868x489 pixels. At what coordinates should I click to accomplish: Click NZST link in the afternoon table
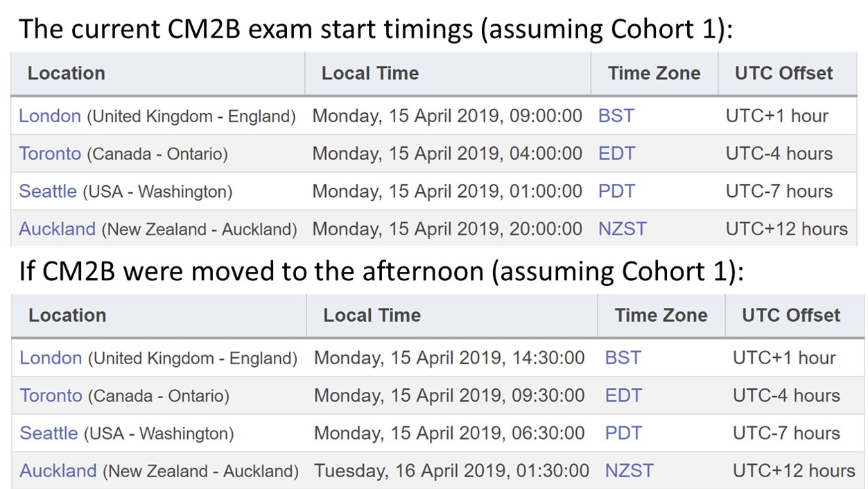click(x=630, y=470)
